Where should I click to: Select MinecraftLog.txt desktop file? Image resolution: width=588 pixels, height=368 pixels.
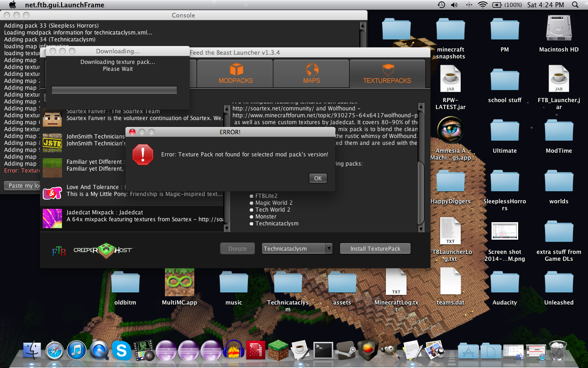(396, 282)
